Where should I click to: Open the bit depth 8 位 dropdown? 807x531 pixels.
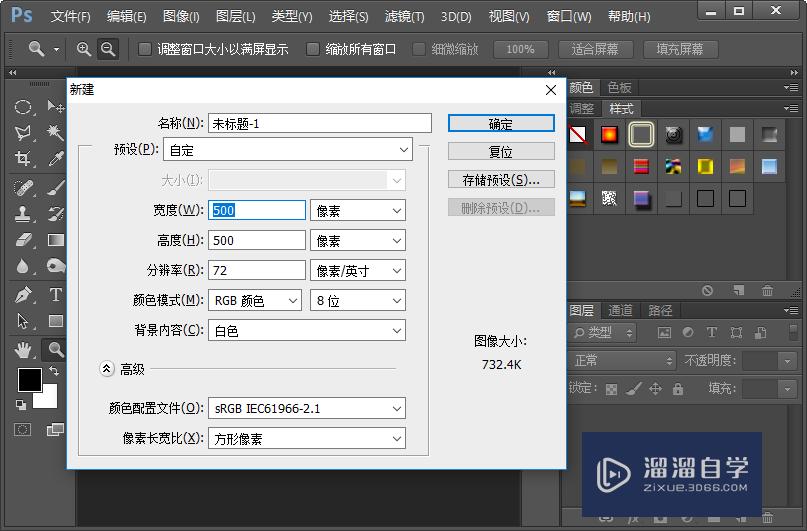[x=358, y=300]
